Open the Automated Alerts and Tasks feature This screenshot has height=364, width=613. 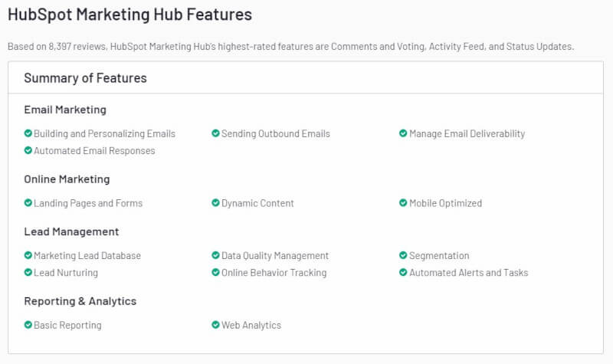[468, 273]
